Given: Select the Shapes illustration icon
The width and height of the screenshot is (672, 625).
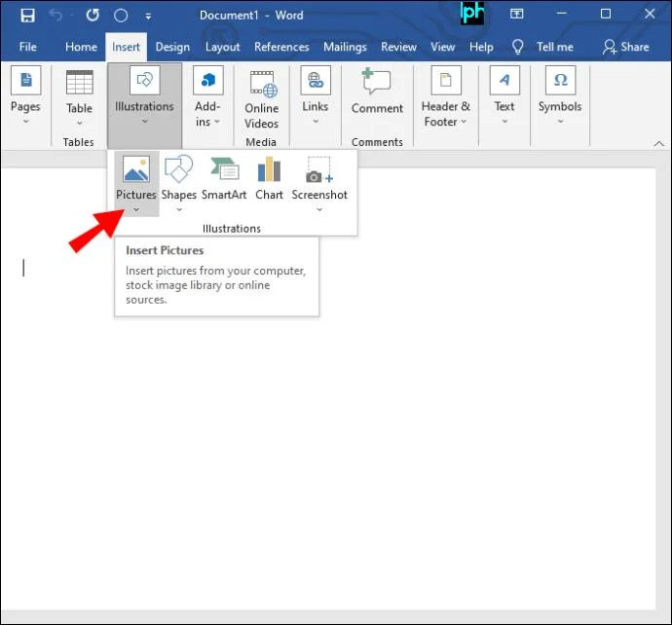Looking at the screenshot, I should click(179, 169).
